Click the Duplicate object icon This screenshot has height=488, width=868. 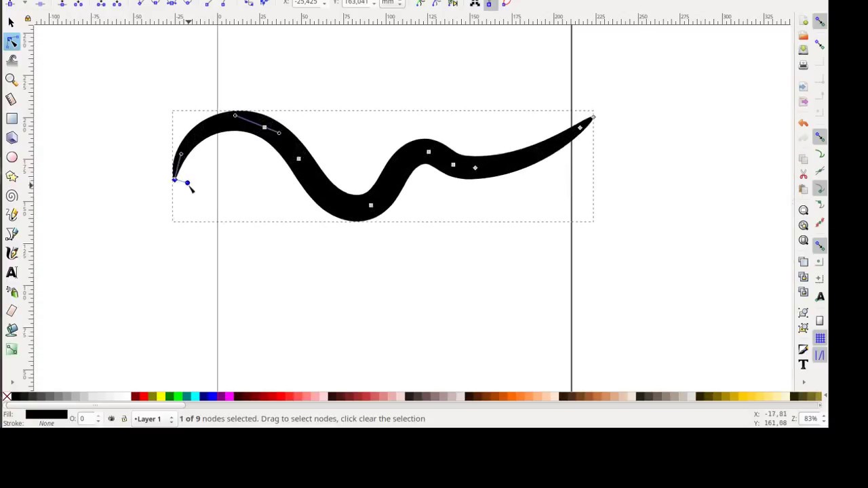pyautogui.click(x=804, y=262)
